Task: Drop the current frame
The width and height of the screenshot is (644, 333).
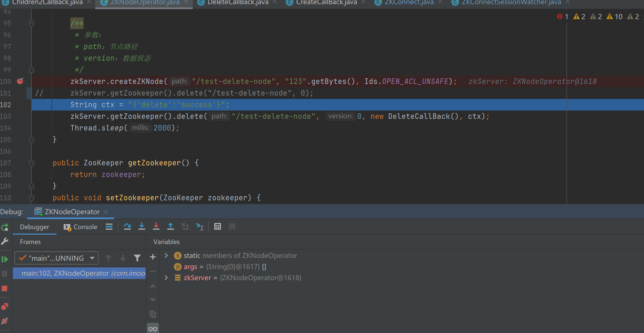Action: pyautogui.click(x=185, y=227)
